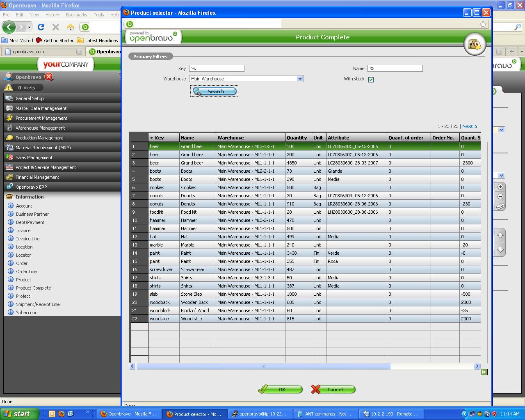Screen dimensions: 525x420
Task: Click into the Name filter field
Action: pos(395,68)
